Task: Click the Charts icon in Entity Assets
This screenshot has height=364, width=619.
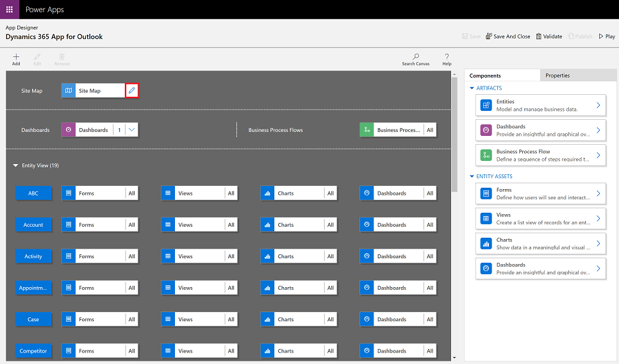Action: pyautogui.click(x=486, y=244)
